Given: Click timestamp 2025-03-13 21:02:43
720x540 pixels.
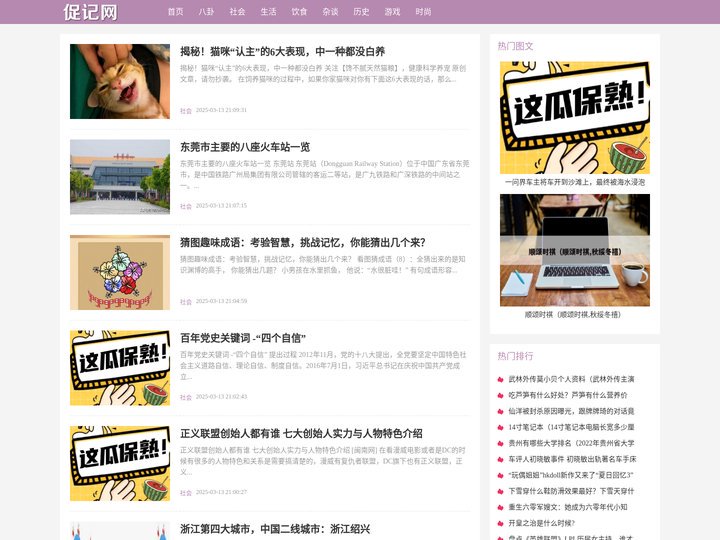Looking at the screenshot, I should (221, 397).
